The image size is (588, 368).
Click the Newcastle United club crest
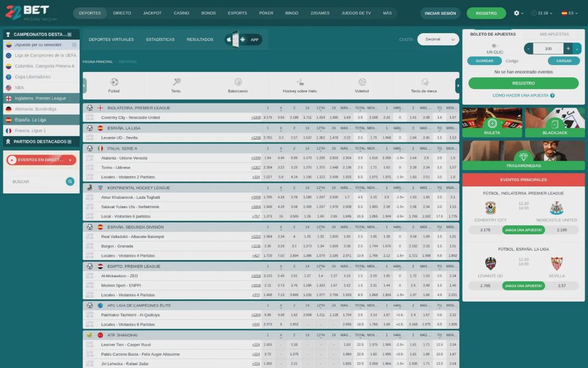557,208
